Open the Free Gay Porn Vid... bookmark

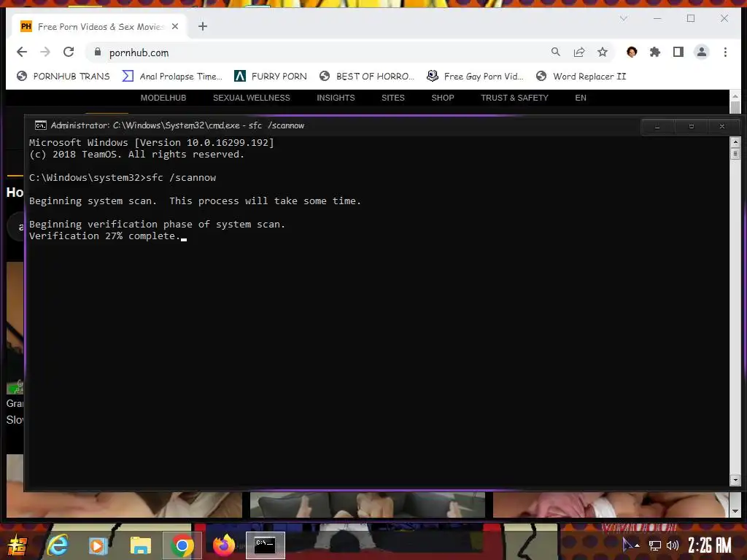pos(476,76)
